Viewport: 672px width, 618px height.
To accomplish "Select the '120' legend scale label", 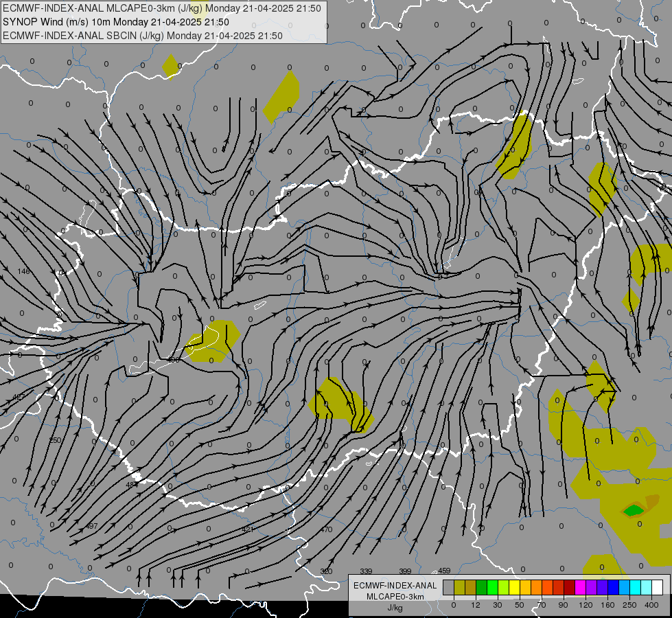I will point(586,605).
